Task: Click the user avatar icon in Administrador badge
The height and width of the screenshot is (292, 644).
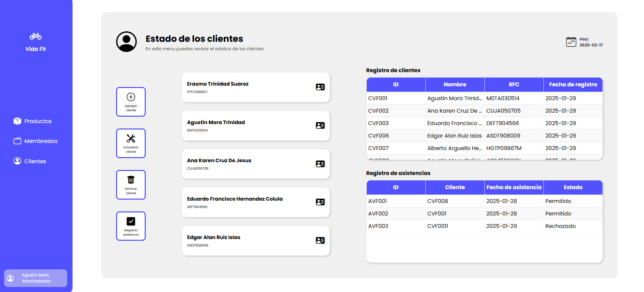Action: coord(10,278)
